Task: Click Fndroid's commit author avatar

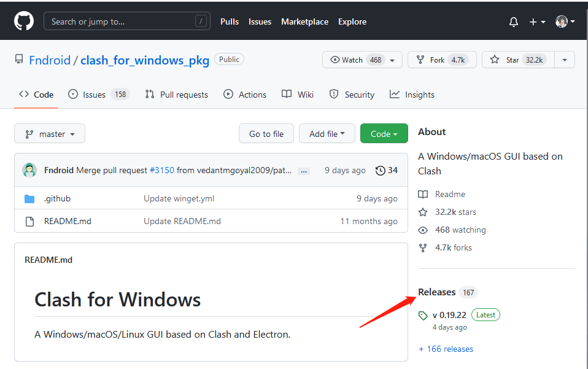Action: 29,170
